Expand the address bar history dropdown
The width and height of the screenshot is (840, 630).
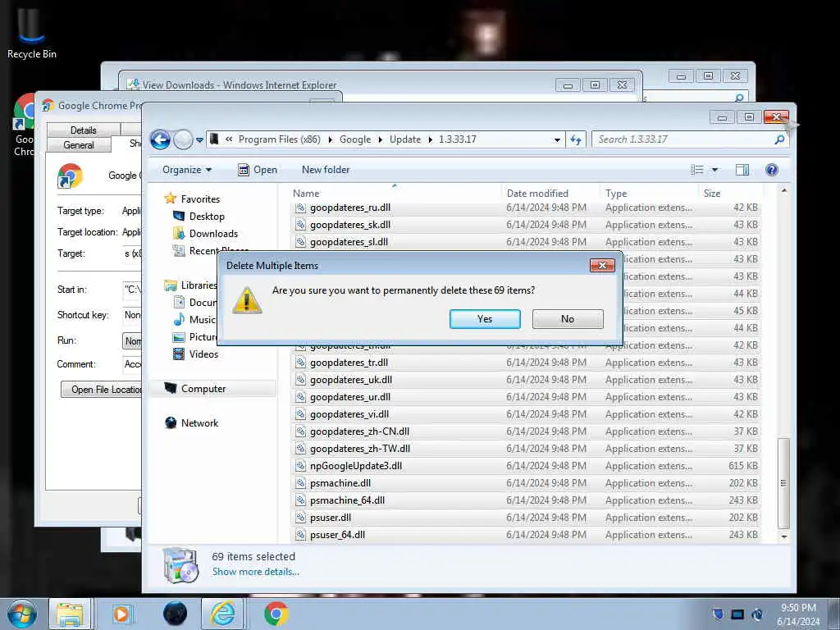point(557,139)
